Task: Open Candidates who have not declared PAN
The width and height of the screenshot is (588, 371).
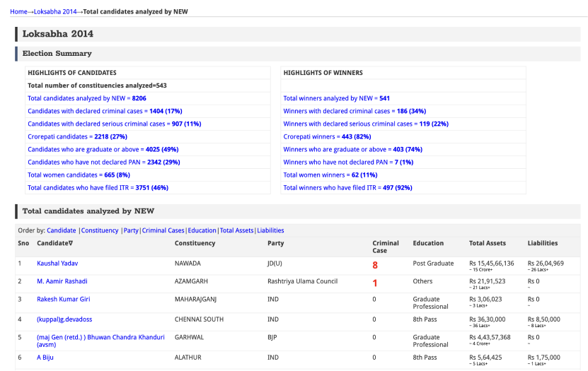Action: coord(103,162)
